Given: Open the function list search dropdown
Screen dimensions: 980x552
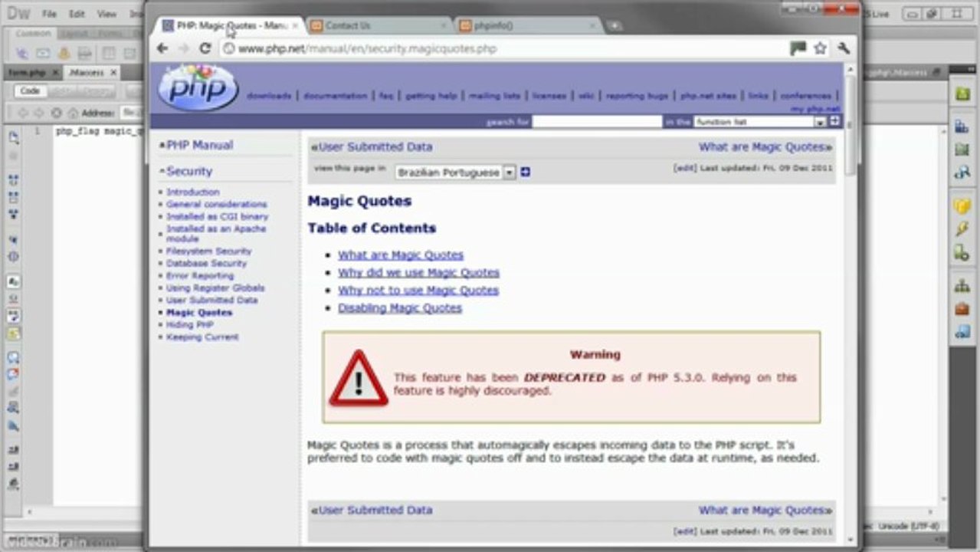Looking at the screenshot, I should pos(819,122).
